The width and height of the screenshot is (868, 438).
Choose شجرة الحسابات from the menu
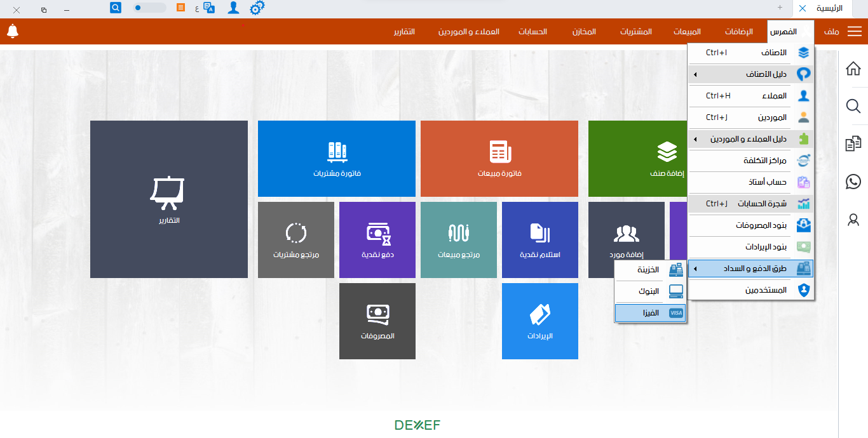tap(750, 204)
